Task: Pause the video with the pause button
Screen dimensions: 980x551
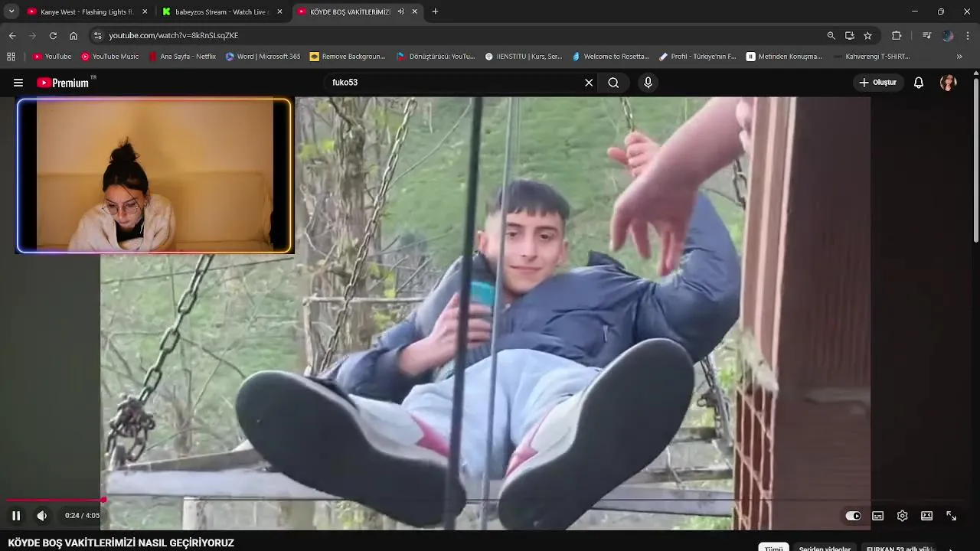Action: pos(16,516)
